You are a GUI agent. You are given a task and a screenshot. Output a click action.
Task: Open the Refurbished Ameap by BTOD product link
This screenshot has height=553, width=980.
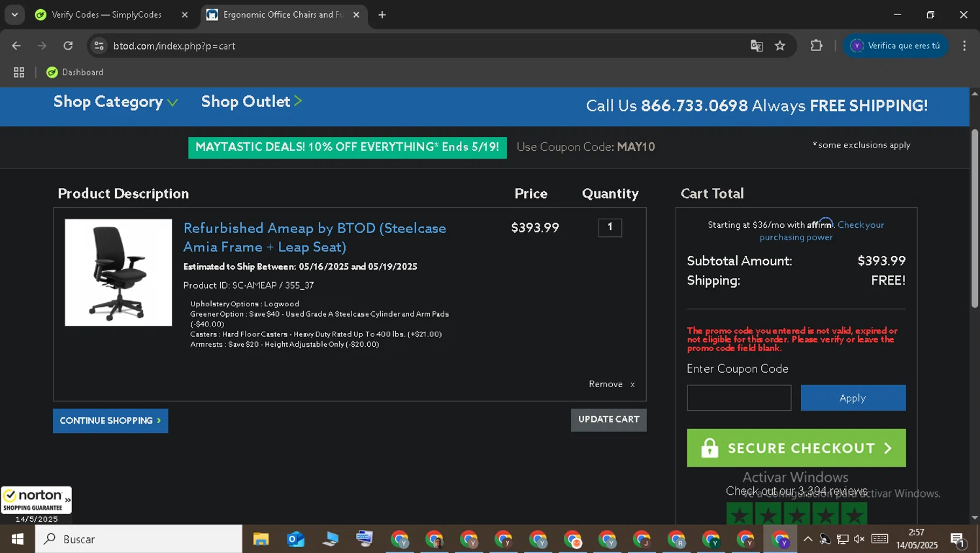point(314,238)
